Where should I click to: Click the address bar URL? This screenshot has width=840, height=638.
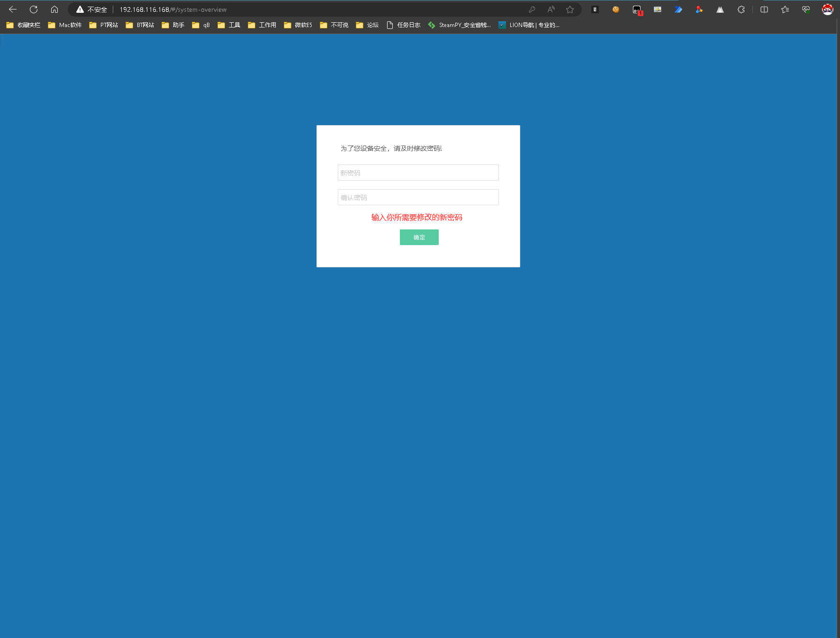(x=173, y=9)
